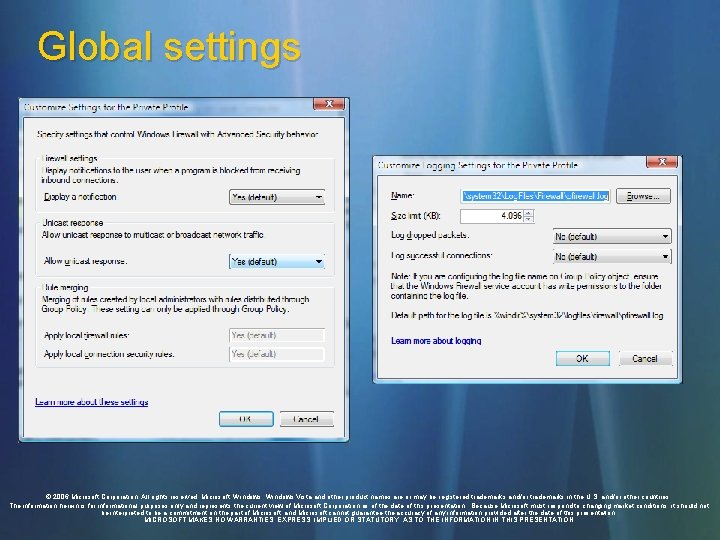
Task: Increase the size limit with up arrow
Action: (529, 213)
